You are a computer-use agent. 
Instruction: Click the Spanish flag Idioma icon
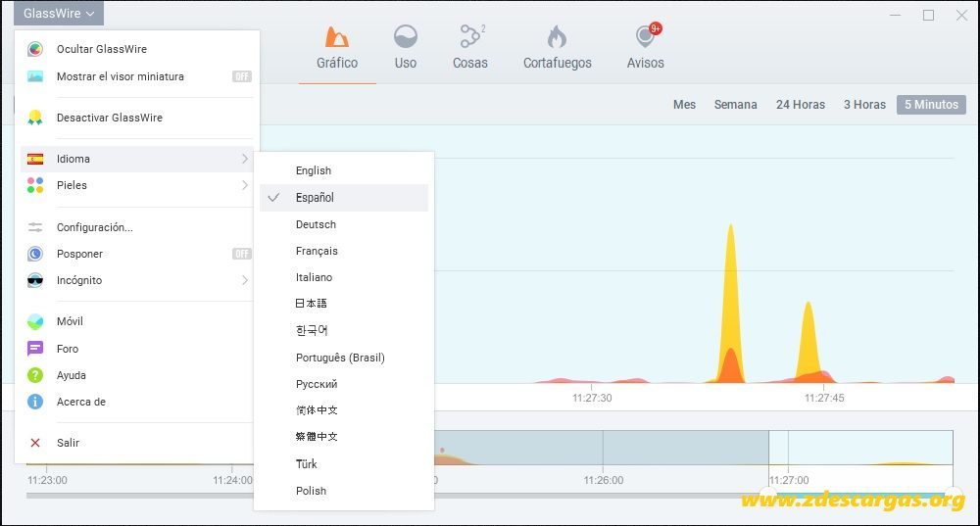(35, 159)
